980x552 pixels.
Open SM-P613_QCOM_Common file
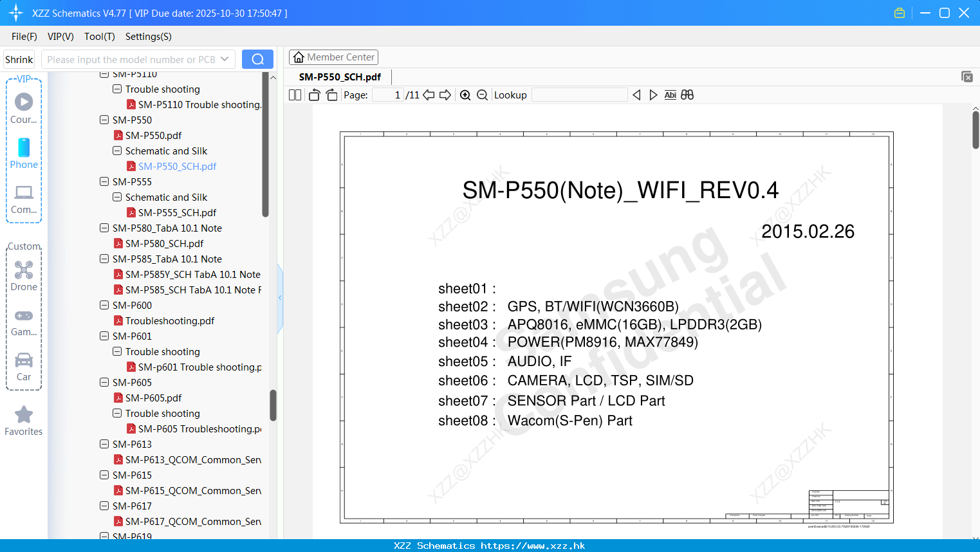pyautogui.click(x=193, y=459)
